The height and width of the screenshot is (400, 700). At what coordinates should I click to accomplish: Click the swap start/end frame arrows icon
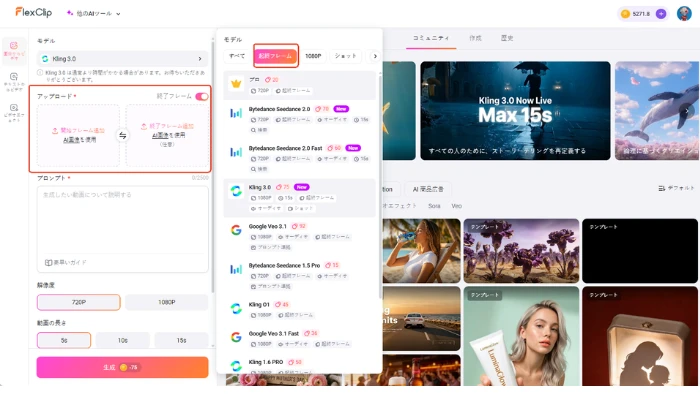pyautogui.click(x=122, y=135)
